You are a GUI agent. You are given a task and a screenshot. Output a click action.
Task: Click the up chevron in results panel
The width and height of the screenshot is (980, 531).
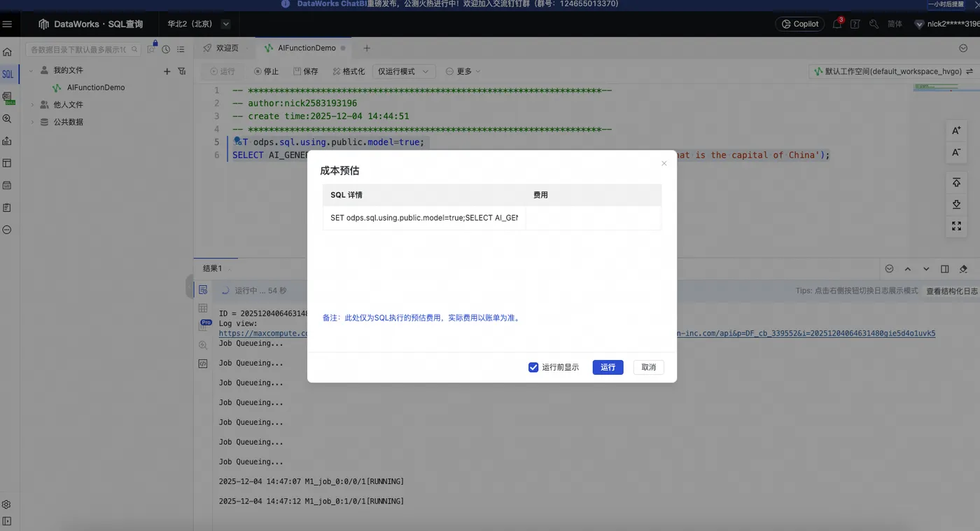tap(908, 269)
